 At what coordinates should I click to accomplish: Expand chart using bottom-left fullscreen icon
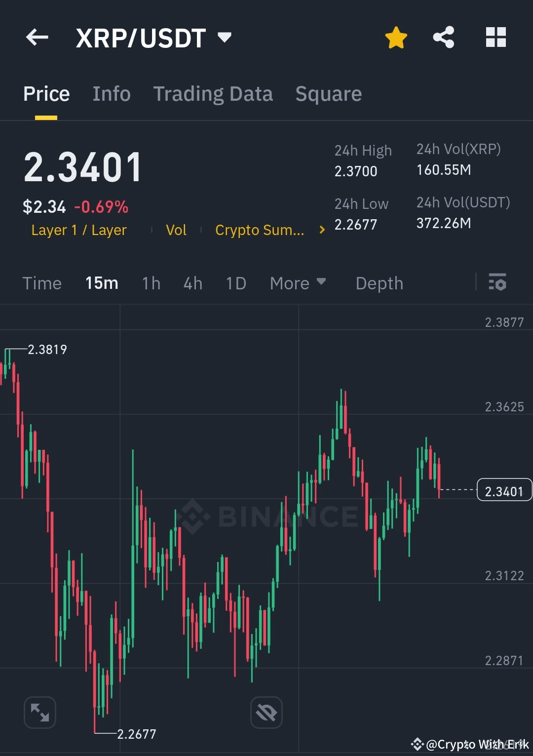[39, 712]
